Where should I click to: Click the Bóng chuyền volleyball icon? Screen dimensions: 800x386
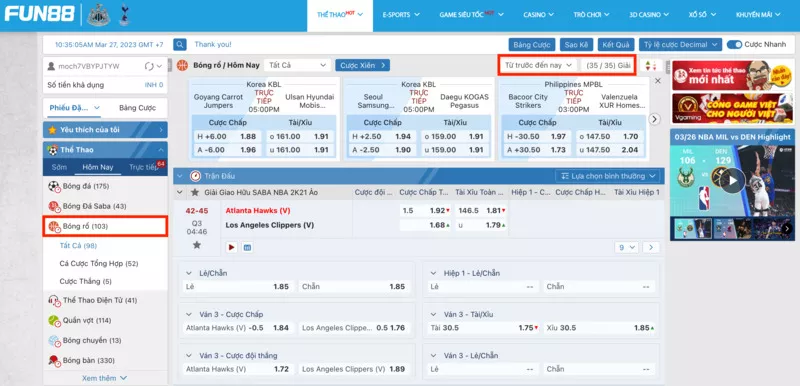point(54,341)
